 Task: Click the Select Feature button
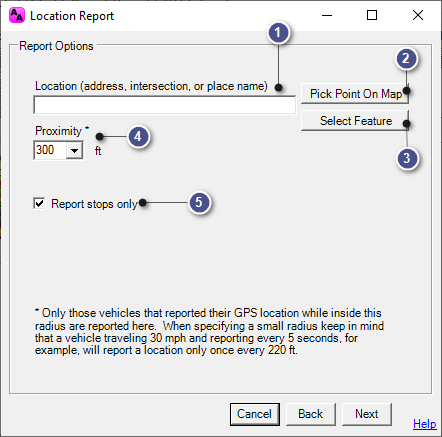pyautogui.click(x=355, y=121)
